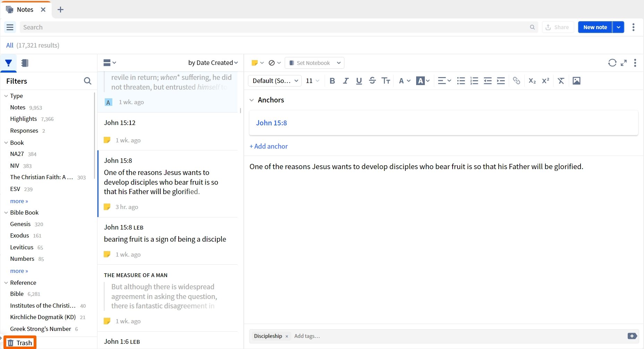Toggle superscript formatting
Image resolution: width=644 pixels, height=349 pixels.
pos(546,81)
